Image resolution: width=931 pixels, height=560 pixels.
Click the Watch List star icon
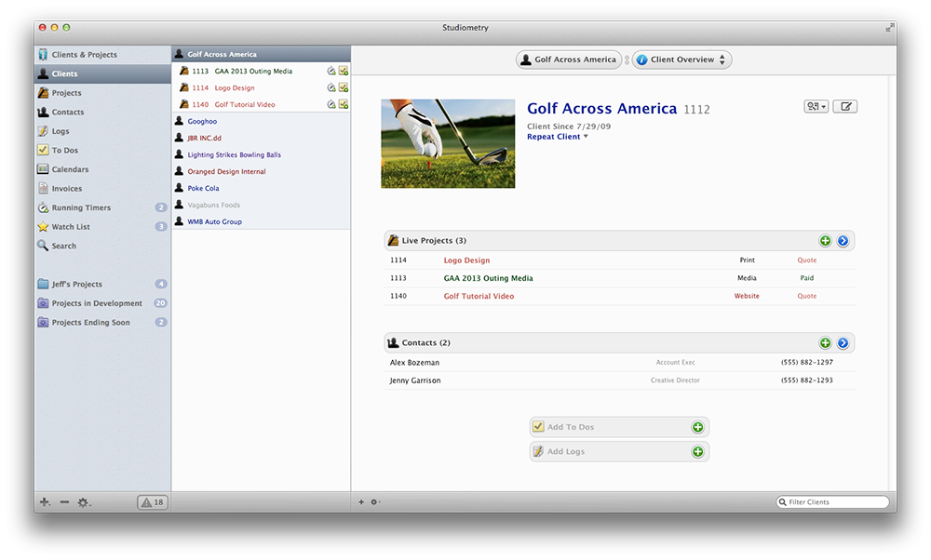pos(43,227)
